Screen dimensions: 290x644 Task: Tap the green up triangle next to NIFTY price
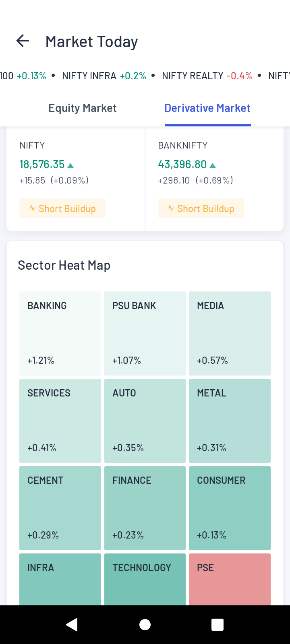click(x=71, y=165)
